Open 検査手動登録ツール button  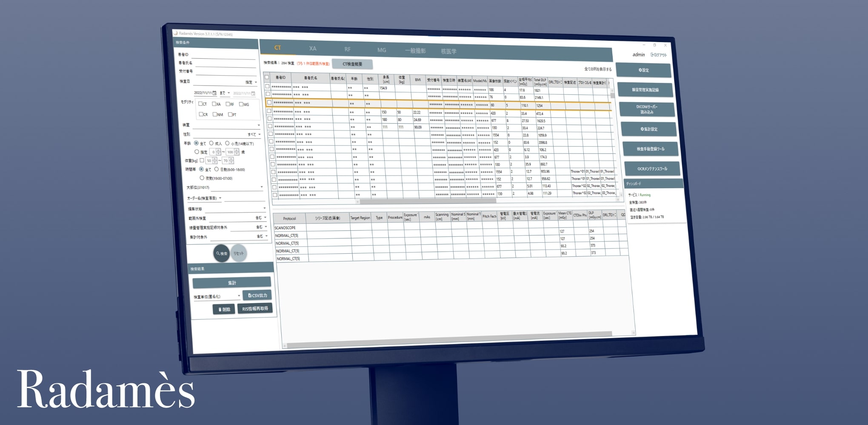coord(651,149)
